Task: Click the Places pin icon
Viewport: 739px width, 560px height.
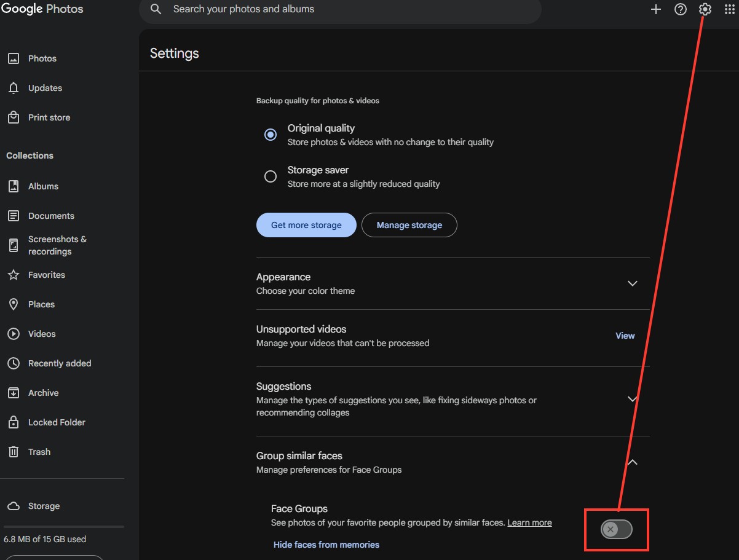Action: coord(14,304)
